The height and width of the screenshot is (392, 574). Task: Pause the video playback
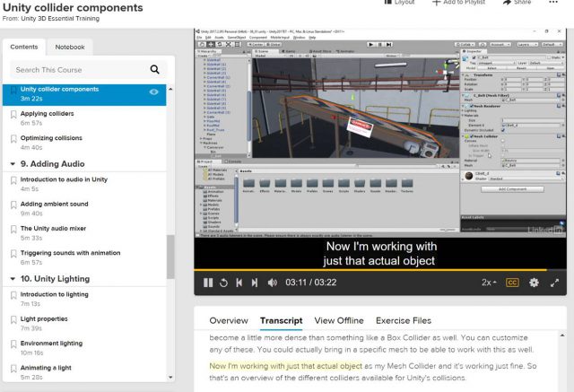pos(208,283)
